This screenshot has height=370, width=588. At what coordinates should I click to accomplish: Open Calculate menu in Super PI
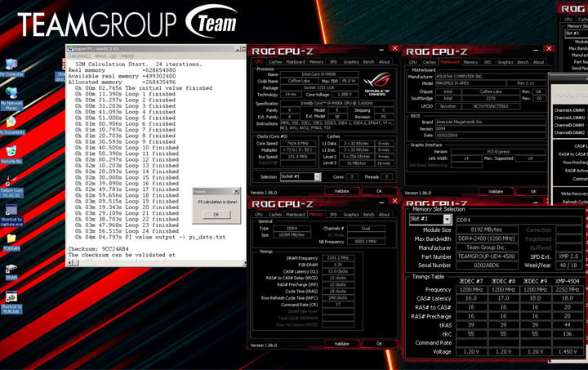point(78,56)
